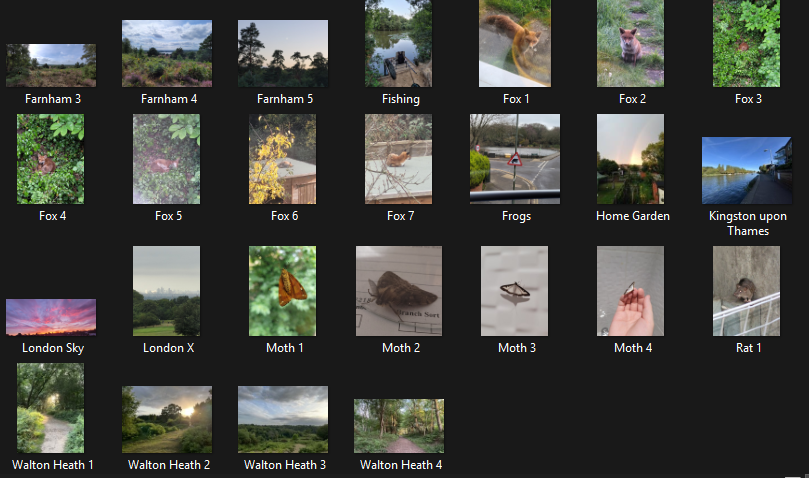Select the Moth 3 image thumbnail

(514, 291)
